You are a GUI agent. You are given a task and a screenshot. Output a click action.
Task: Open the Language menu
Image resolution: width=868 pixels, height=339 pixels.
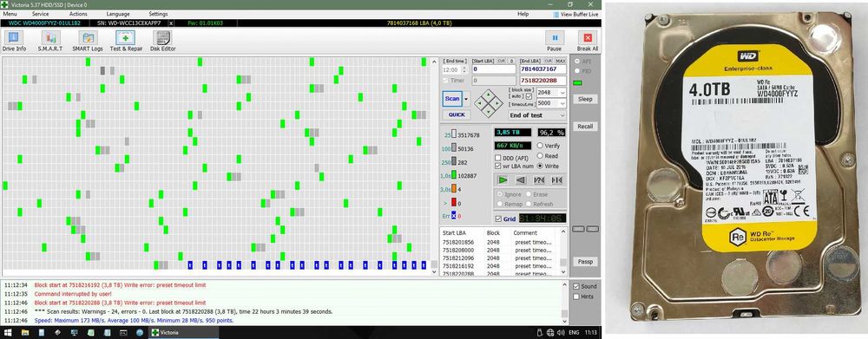point(118,14)
